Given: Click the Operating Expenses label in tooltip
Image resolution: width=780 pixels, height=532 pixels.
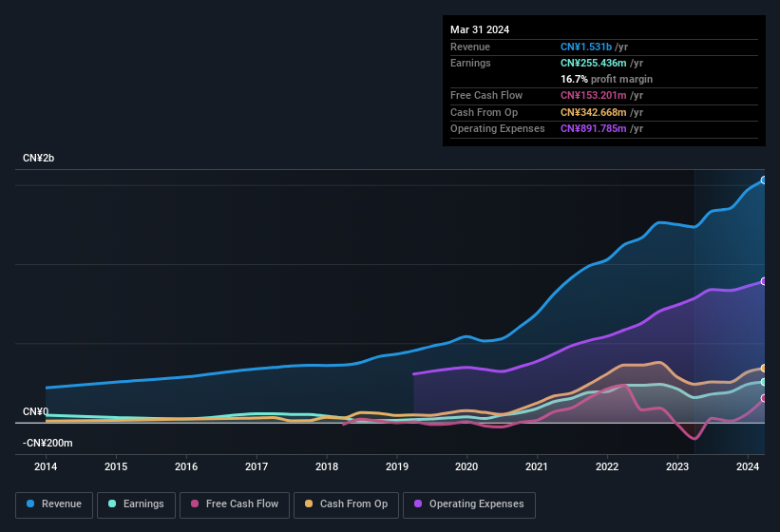Looking at the screenshot, I should pyautogui.click(x=498, y=128).
